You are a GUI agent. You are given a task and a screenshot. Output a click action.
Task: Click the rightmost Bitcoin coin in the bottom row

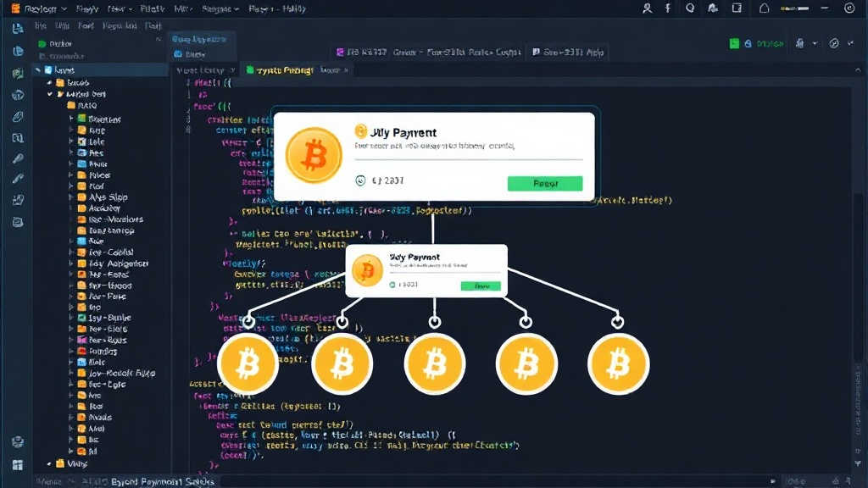(x=618, y=364)
